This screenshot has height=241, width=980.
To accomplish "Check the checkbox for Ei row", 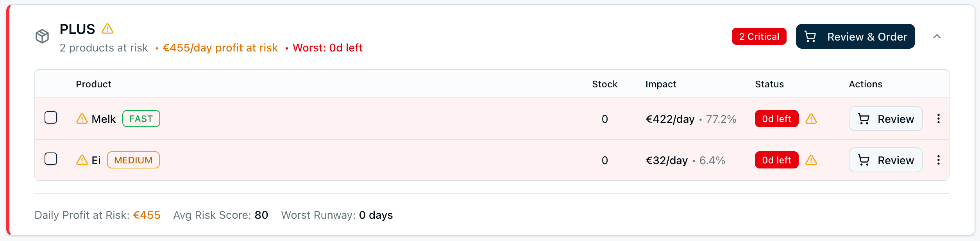I will 50,159.
